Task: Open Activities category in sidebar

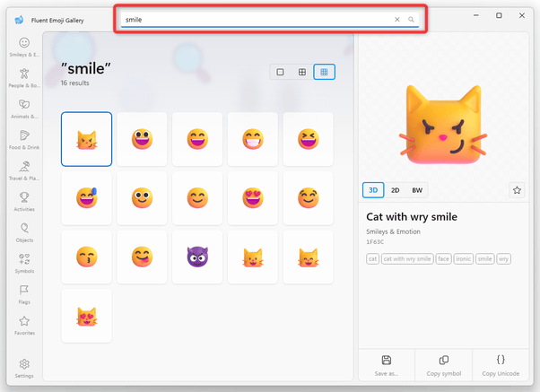Action: click(24, 202)
